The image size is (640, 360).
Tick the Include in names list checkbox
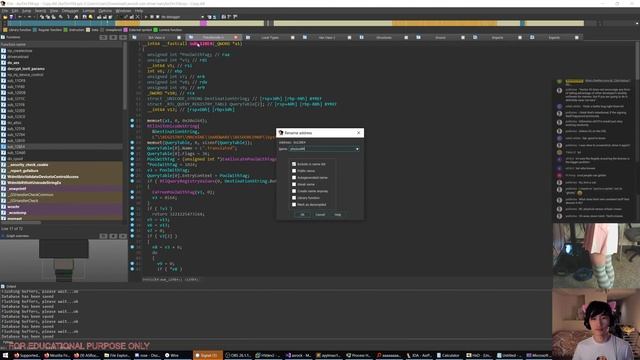coord(294,164)
